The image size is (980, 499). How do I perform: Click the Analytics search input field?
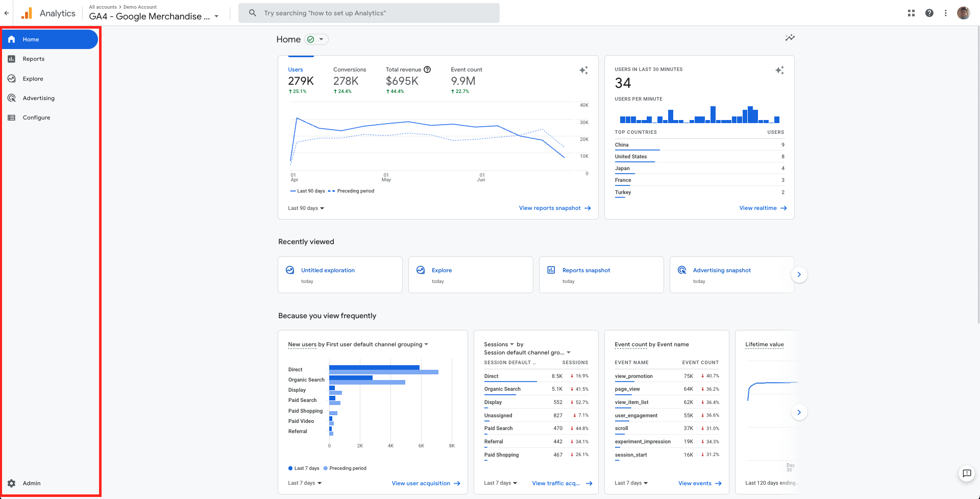(x=369, y=13)
